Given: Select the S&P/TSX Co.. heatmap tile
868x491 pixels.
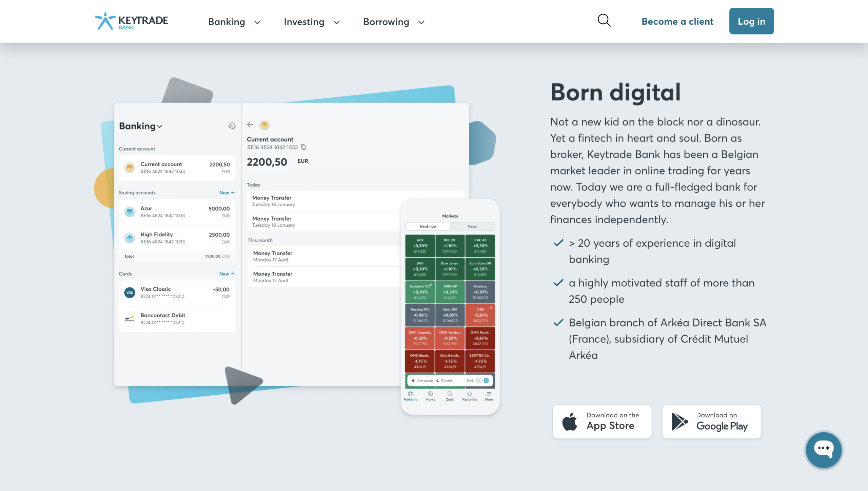Looking at the screenshot, I should [x=480, y=361].
